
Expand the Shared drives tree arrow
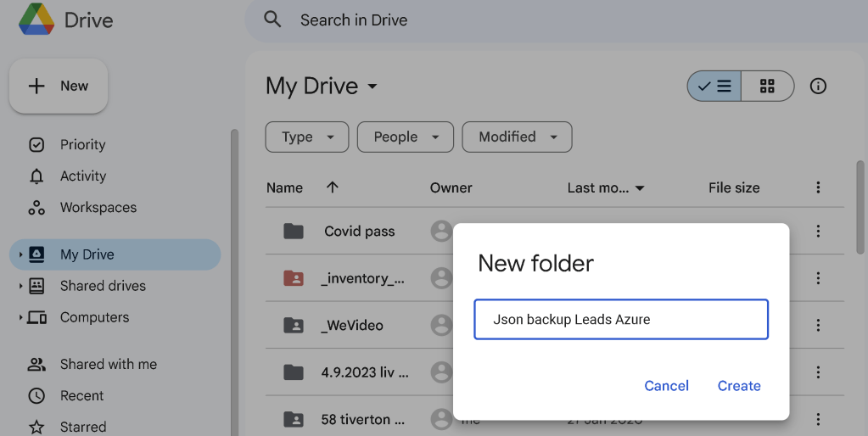click(x=20, y=286)
